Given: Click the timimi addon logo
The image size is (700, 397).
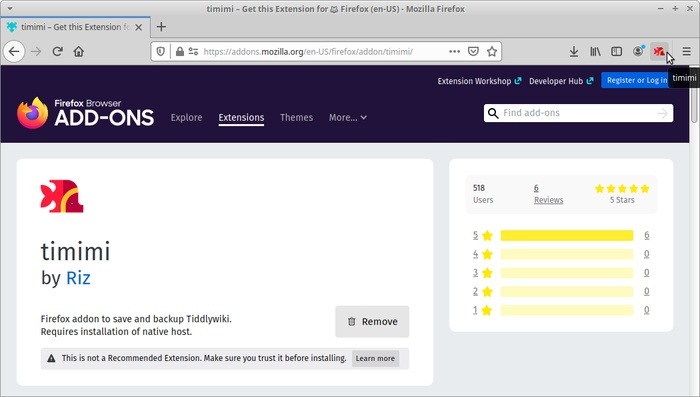Looking at the screenshot, I should pyautogui.click(x=62, y=196).
